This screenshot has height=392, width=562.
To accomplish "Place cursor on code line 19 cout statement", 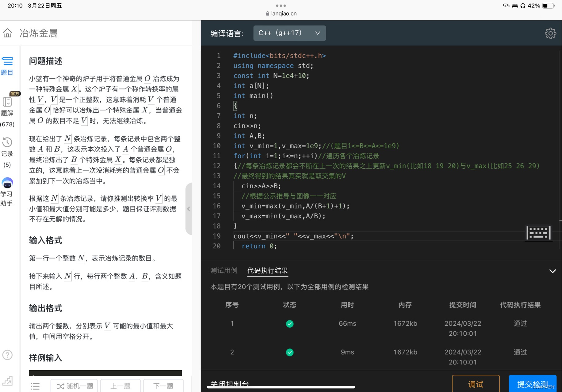I will [x=294, y=236].
